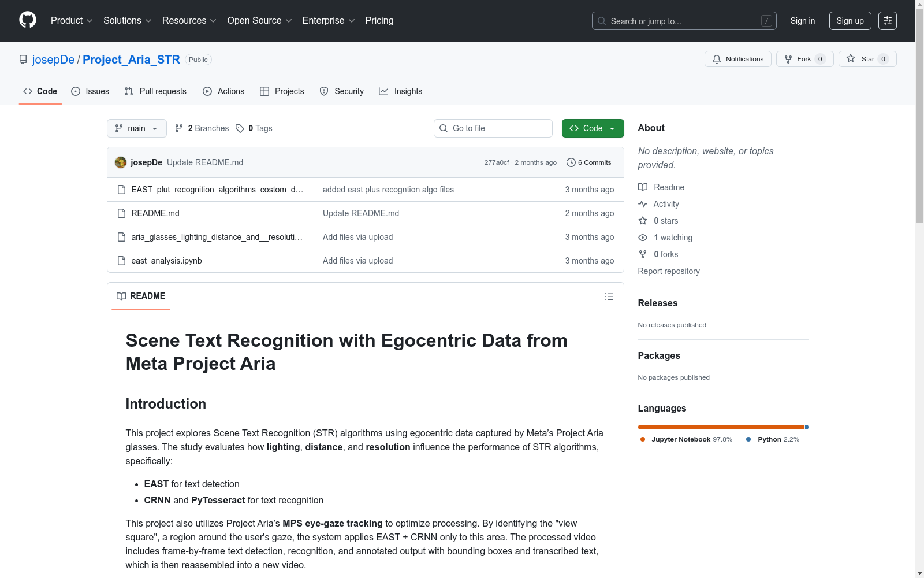Image resolution: width=924 pixels, height=578 pixels.
Task: Open commit hash 277a0cf
Action: (497, 162)
